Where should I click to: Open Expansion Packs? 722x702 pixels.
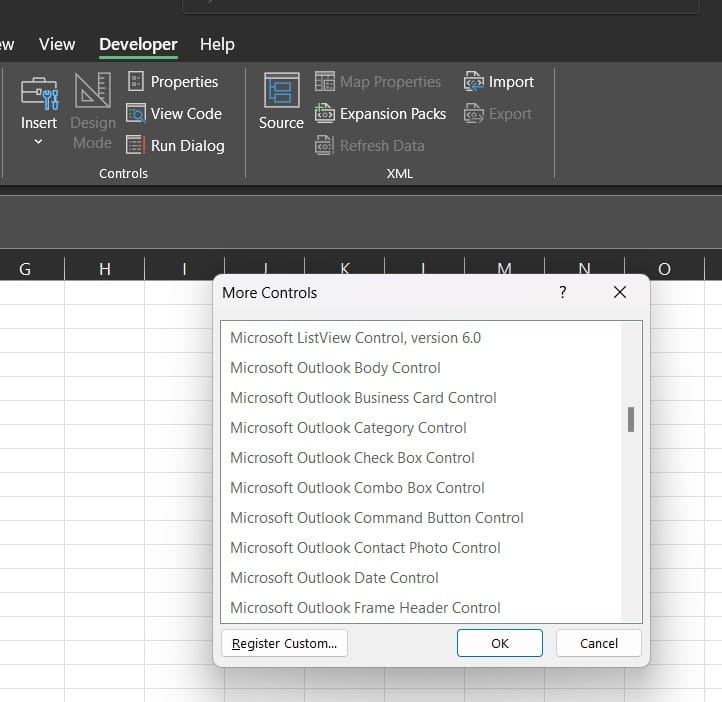(380, 113)
